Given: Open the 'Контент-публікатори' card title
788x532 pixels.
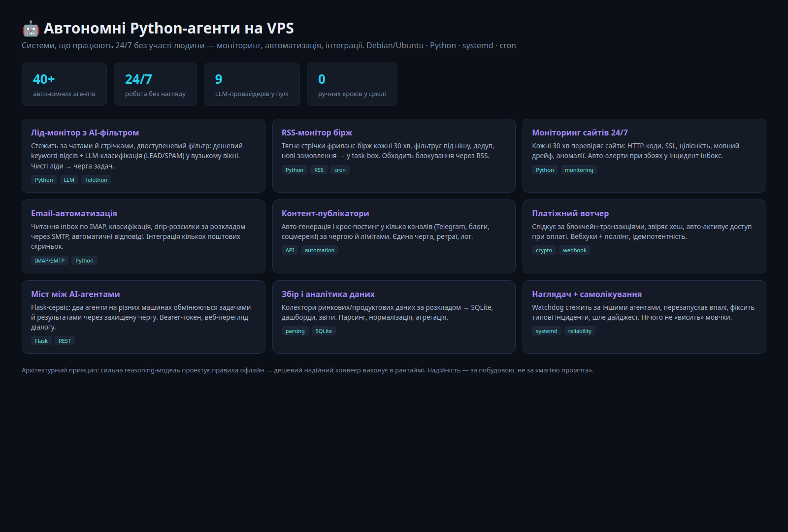Looking at the screenshot, I should pyautogui.click(x=325, y=213).
